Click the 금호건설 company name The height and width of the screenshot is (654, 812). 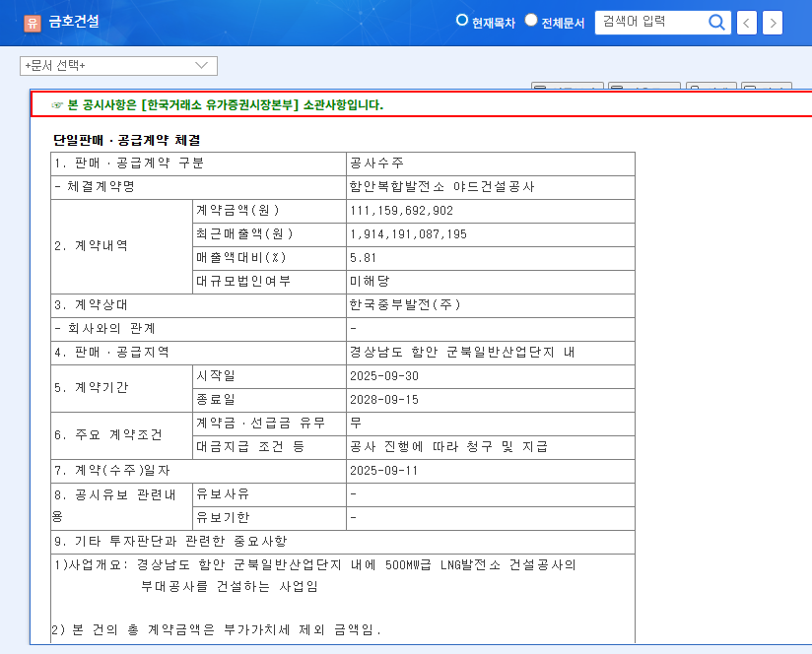[74, 22]
